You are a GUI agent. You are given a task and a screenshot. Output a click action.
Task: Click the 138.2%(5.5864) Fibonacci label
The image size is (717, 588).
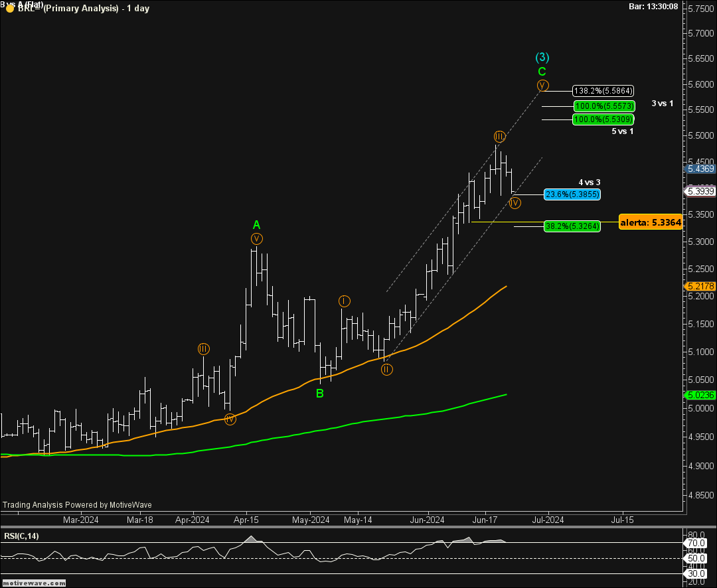pos(603,91)
